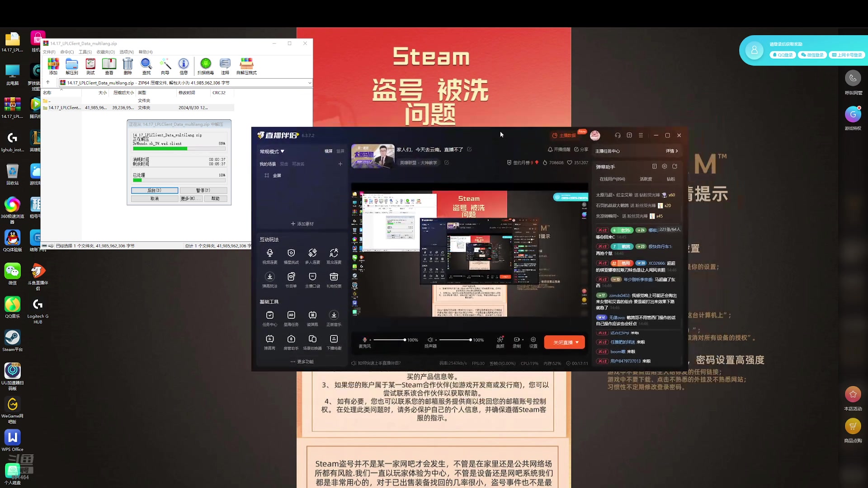Open 房管助手 tool icon

pos(291,342)
